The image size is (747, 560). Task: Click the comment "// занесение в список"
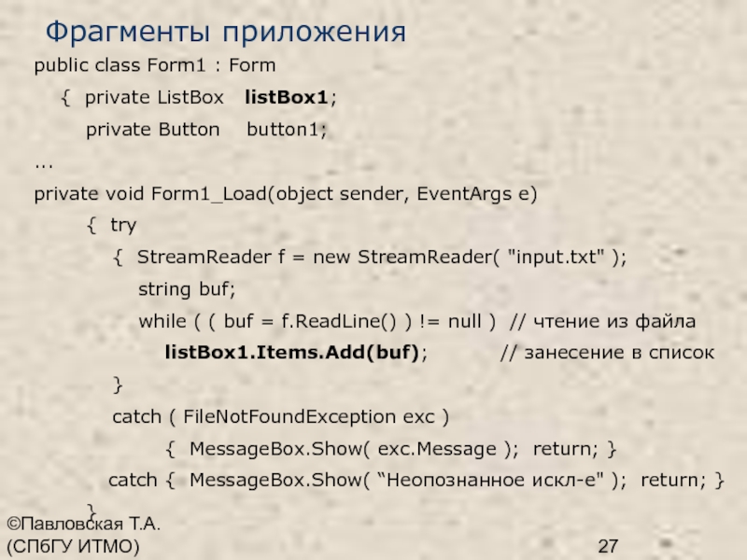607,353
